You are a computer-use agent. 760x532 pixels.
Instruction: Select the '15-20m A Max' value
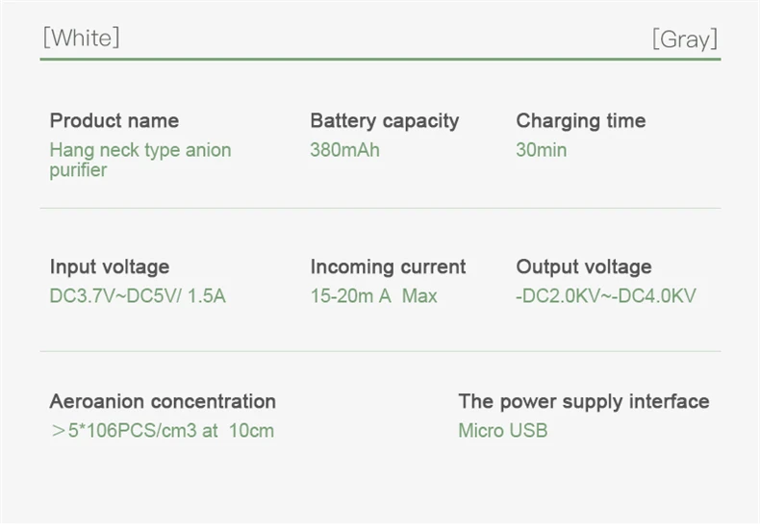point(373,296)
